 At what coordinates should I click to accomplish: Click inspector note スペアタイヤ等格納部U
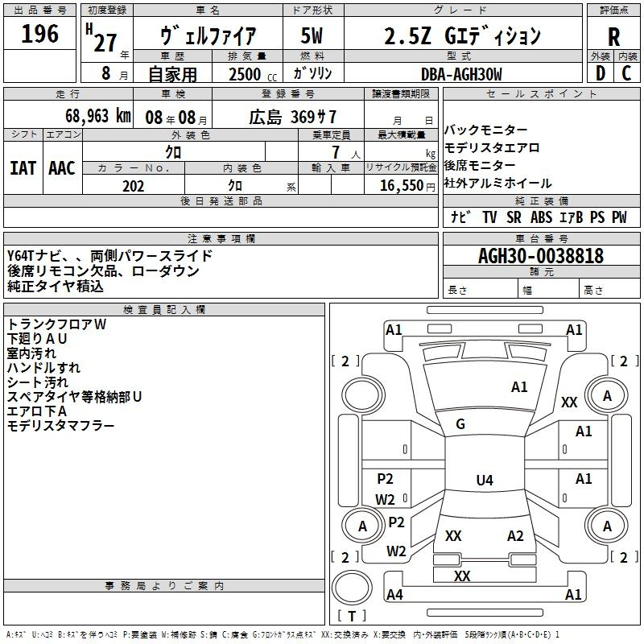click(x=74, y=397)
